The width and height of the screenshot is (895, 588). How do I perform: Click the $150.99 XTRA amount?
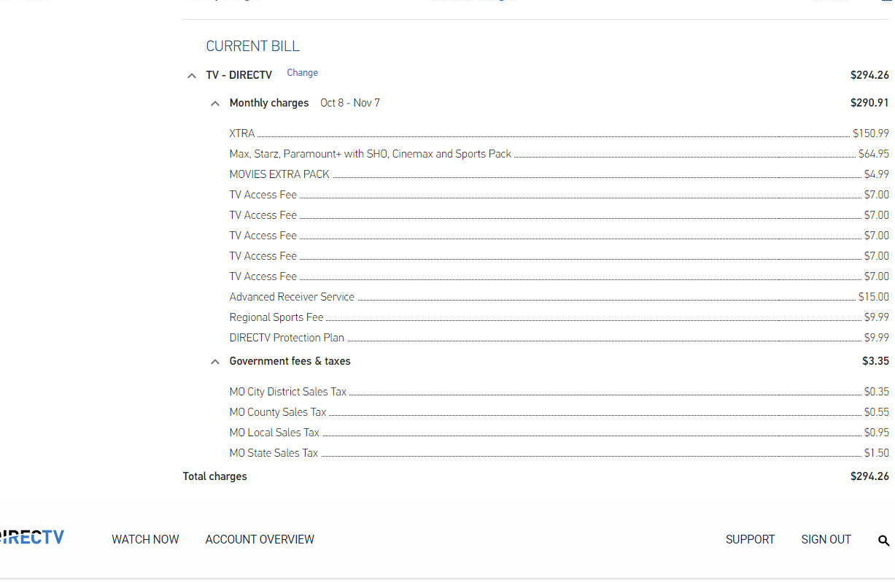[871, 134]
